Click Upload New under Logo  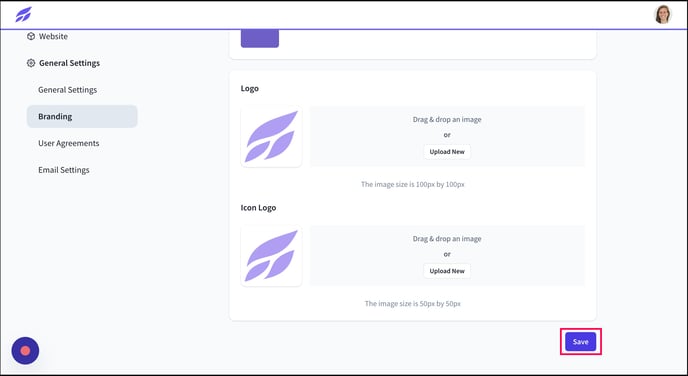click(447, 152)
